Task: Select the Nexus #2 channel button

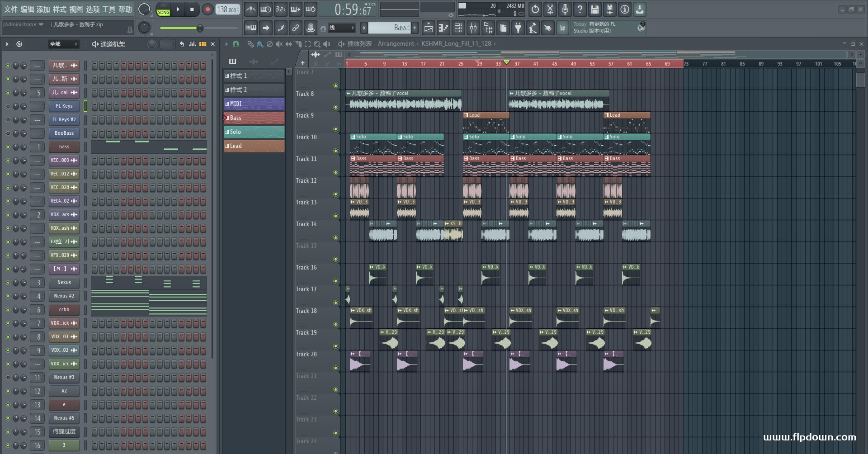Action: pos(64,296)
